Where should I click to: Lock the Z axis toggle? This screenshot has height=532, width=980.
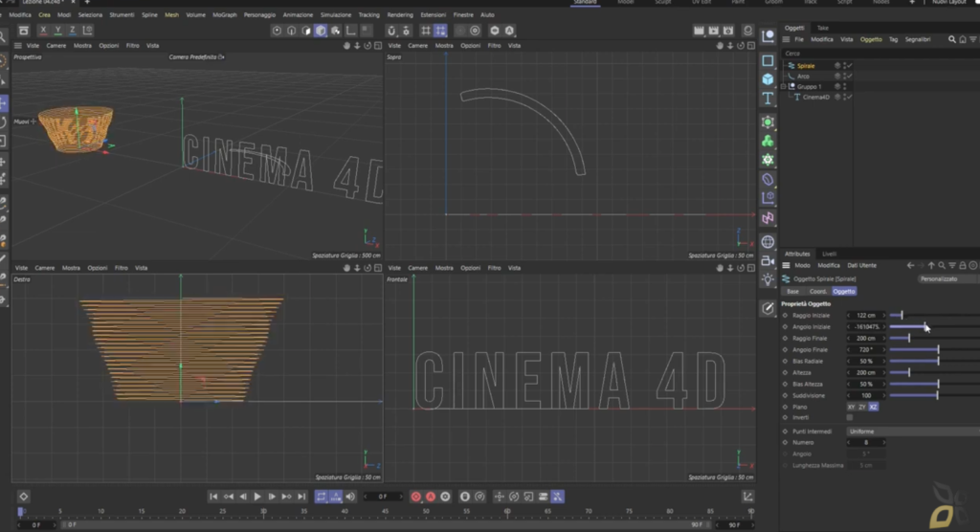tap(73, 30)
